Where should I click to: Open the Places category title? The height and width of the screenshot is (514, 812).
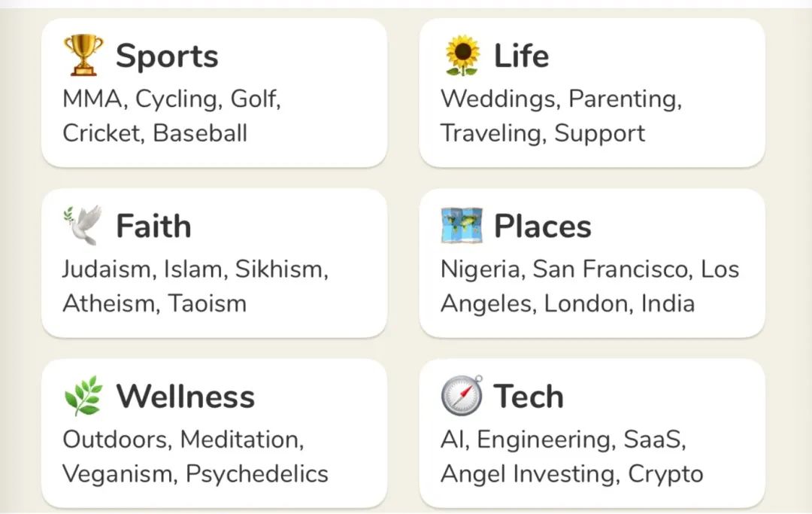pyautogui.click(x=542, y=227)
